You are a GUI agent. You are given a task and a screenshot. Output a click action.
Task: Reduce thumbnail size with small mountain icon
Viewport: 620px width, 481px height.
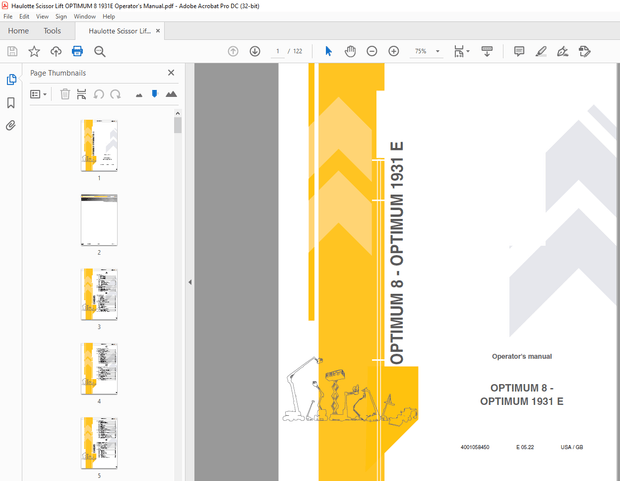pyautogui.click(x=139, y=95)
